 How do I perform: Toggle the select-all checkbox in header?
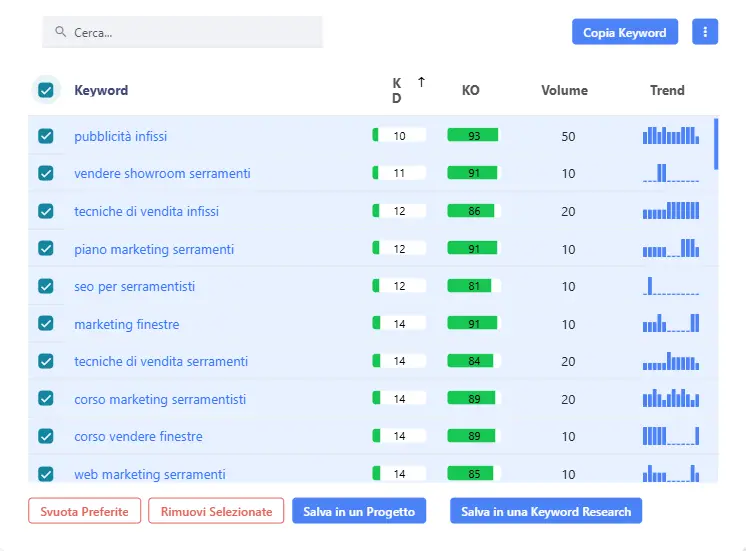coord(46,90)
